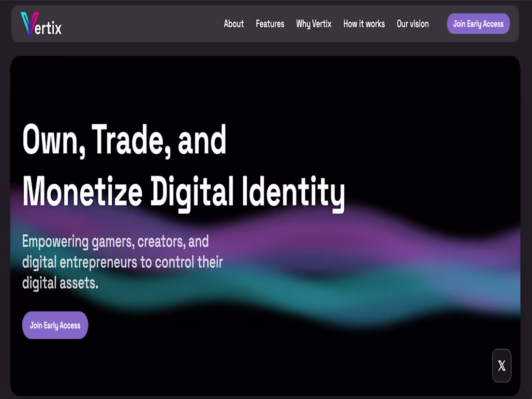The image size is (532, 399).
Task: Activate the early access signup from the header
Action: point(478,23)
